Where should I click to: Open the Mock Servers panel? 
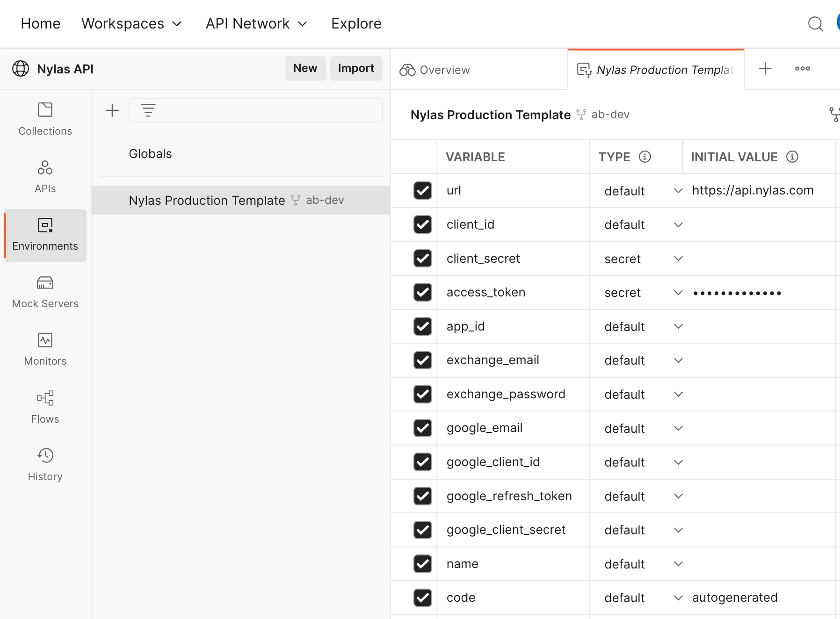point(44,291)
